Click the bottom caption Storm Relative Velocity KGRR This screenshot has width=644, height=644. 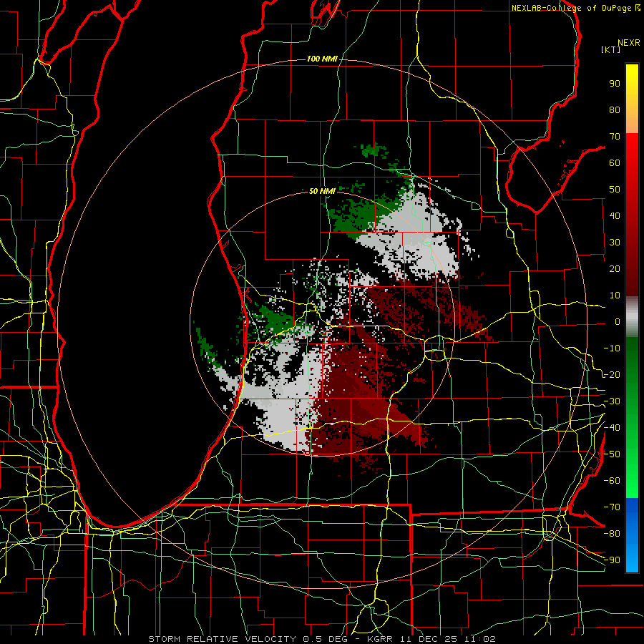pyautogui.click(x=322, y=639)
